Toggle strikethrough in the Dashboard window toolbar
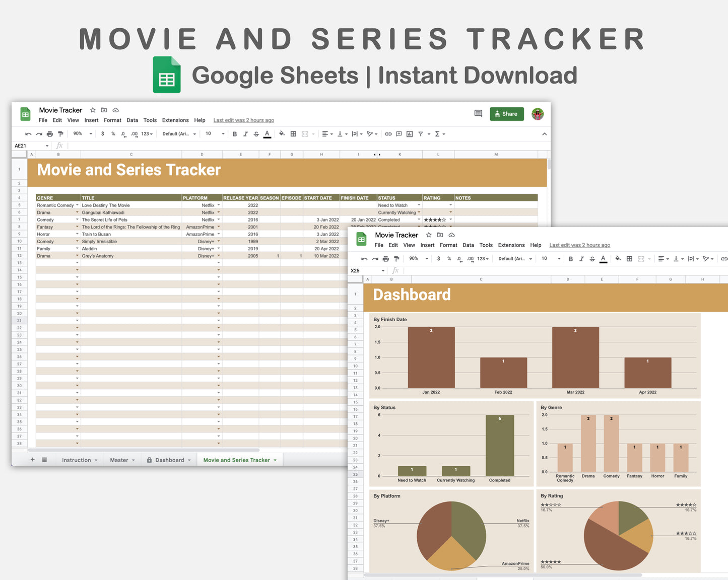 tap(592, 259)
